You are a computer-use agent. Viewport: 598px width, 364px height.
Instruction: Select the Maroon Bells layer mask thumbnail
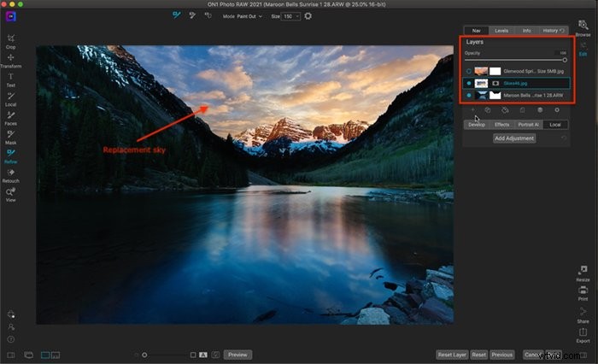pyautogui.click(x=495, y=96)
